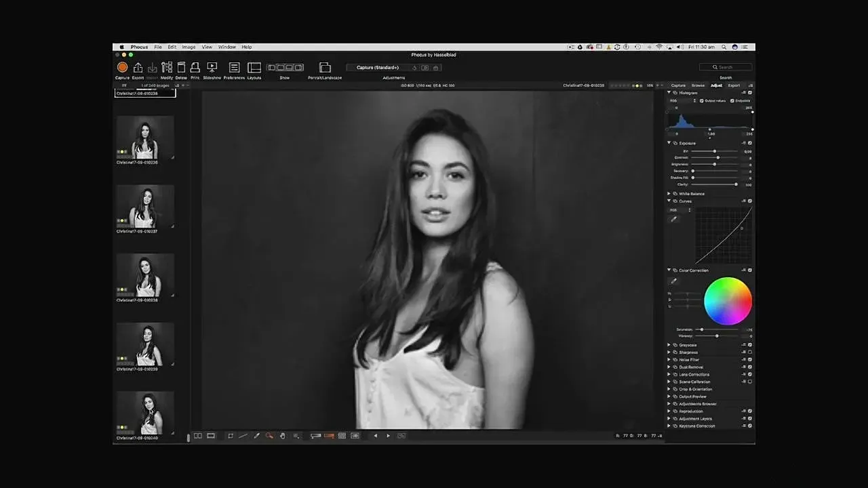Collapse the Curves section
The image size is (868, 488).
[x=669, y=201]
